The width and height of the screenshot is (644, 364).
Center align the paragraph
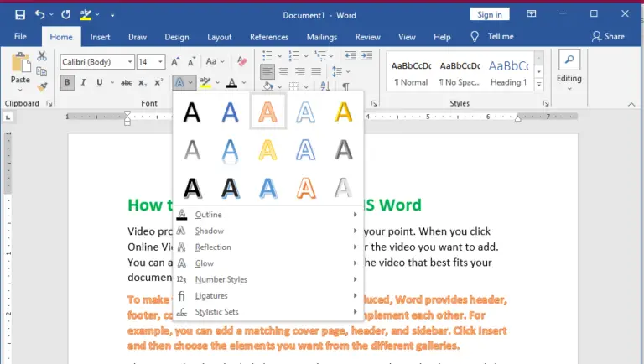(283, 72)
